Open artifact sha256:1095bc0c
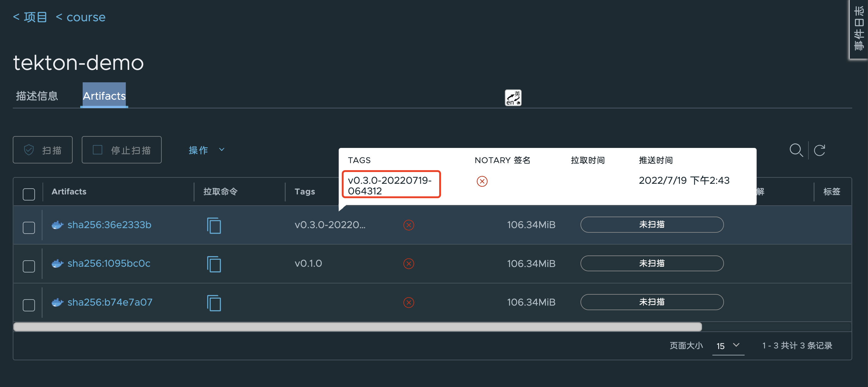The height and width of the screenshot is (387, 868). coord(109,263)
